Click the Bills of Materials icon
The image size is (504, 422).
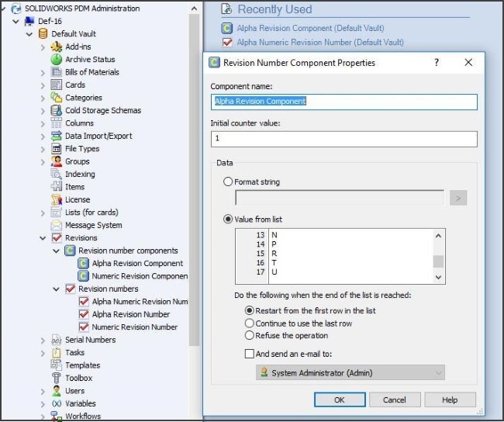click(57, 72)
